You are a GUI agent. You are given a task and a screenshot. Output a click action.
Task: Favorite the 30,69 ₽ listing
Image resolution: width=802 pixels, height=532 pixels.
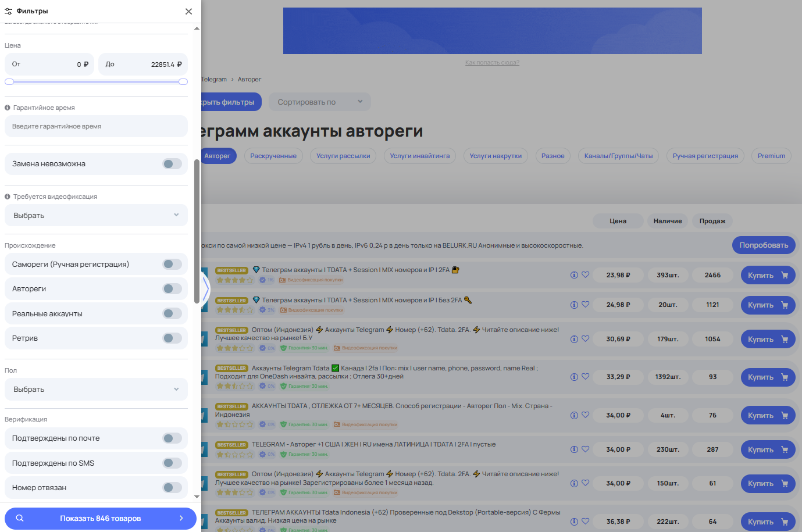click(585, 338)
